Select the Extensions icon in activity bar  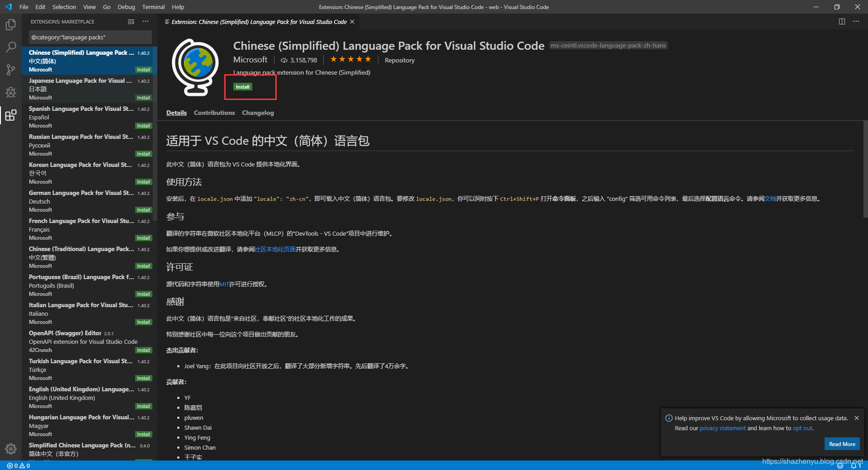pyautogui.click(x=10, y=115)
